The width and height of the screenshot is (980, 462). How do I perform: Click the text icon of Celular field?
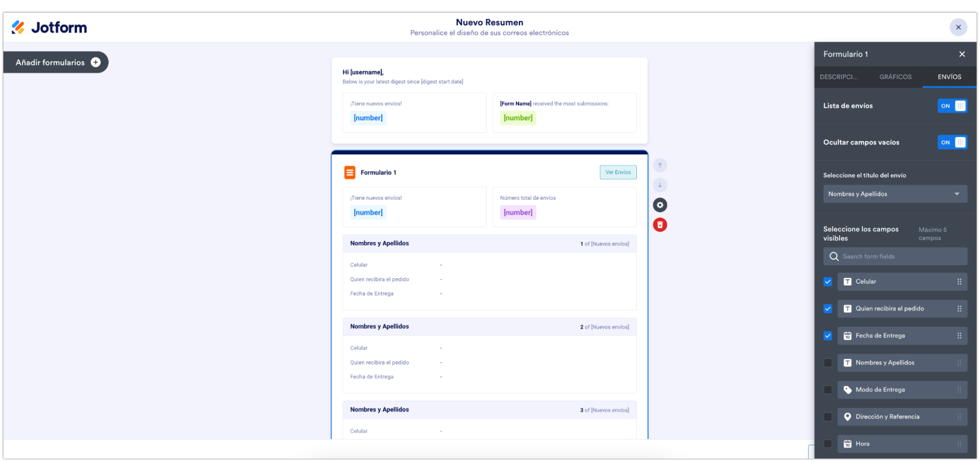click(847, 282)
